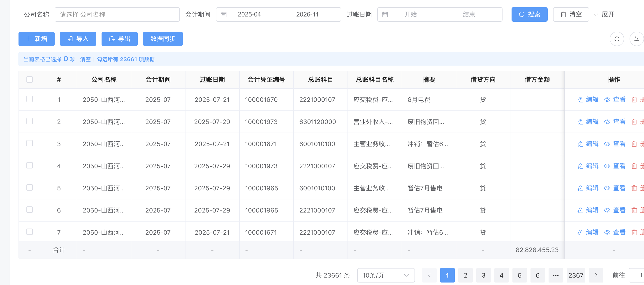Open the 公司名称 select dropdown
This screenshot has width=644, height=285.
[x=117, y=14]
